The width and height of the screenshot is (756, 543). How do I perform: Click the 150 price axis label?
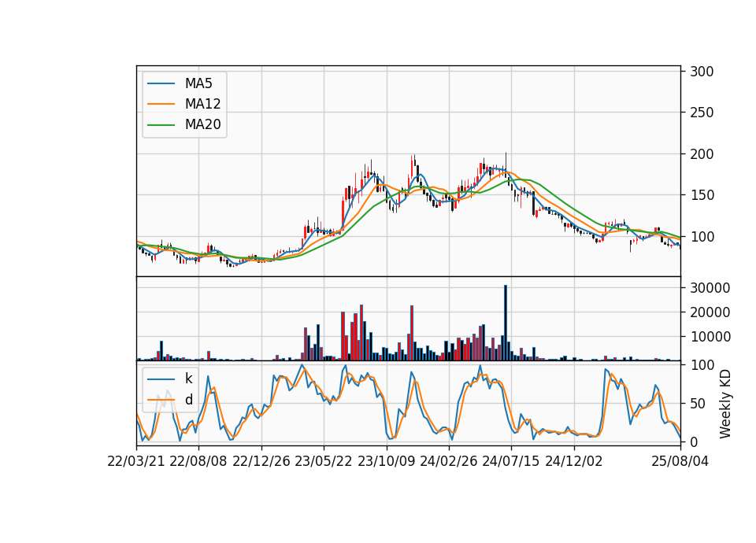702,196
